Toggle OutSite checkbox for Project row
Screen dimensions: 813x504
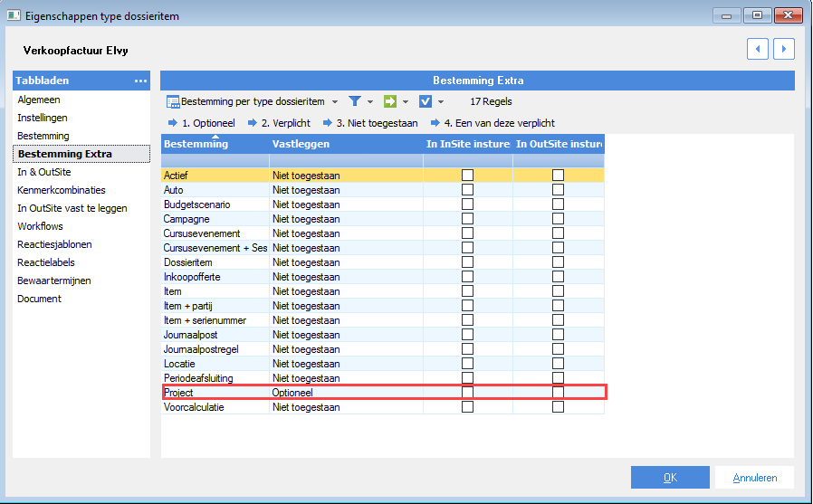558,393
